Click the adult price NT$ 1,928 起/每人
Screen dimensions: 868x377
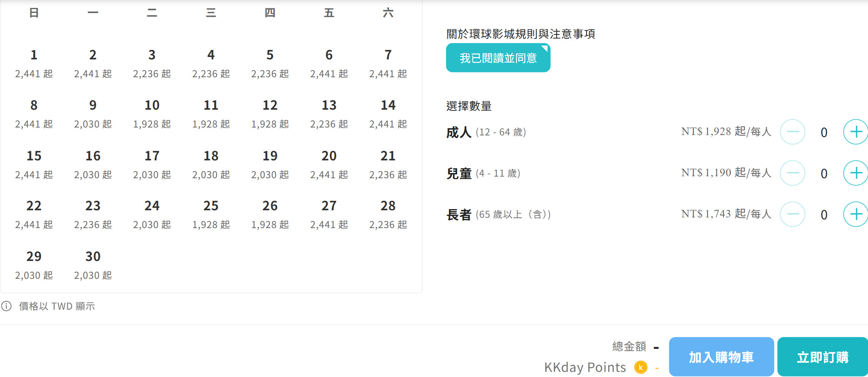(x=726, y=131)
